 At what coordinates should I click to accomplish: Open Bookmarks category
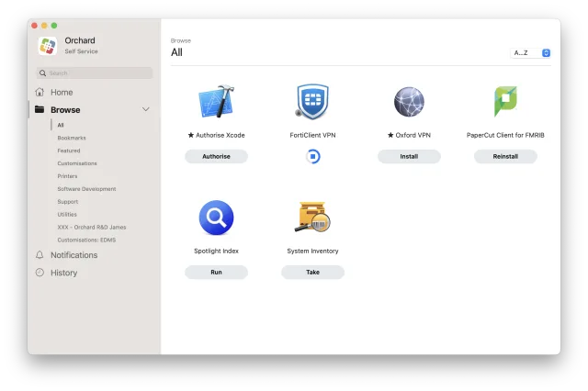[72, 138]
